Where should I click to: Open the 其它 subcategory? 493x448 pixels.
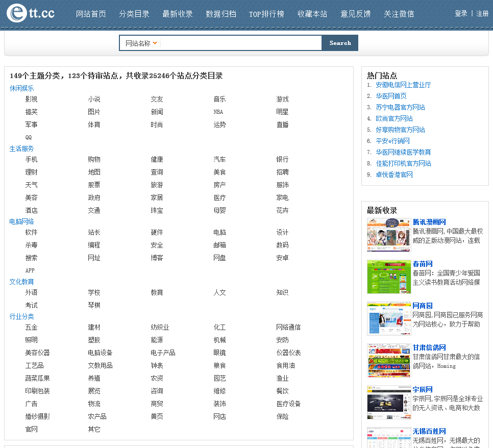[x=94, y=429]
